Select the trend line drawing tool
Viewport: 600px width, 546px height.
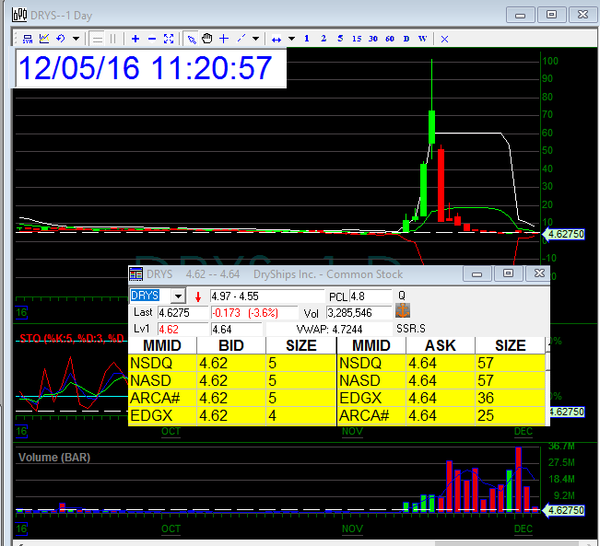242,38
